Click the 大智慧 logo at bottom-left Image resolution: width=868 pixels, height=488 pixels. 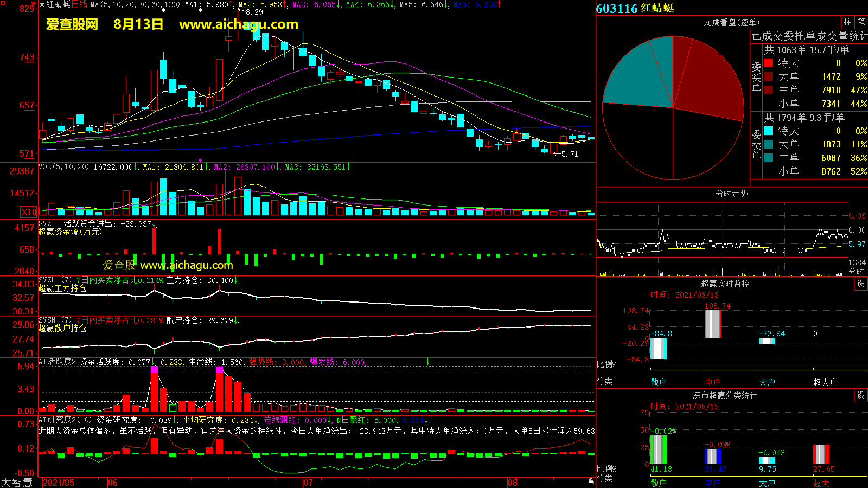click(x=17, y=482)
